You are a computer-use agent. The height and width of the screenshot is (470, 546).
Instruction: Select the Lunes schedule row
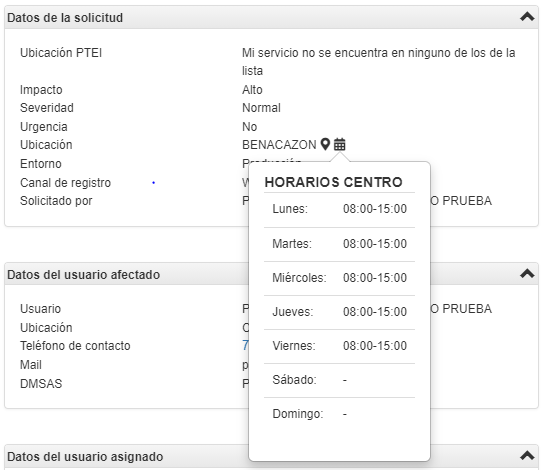(340, 209)
